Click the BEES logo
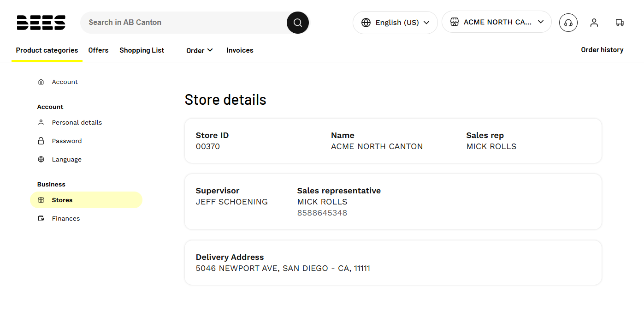Image resolution: width=644 pixels, height=330 pixels. pyautogui.click(x=41, y=22)
